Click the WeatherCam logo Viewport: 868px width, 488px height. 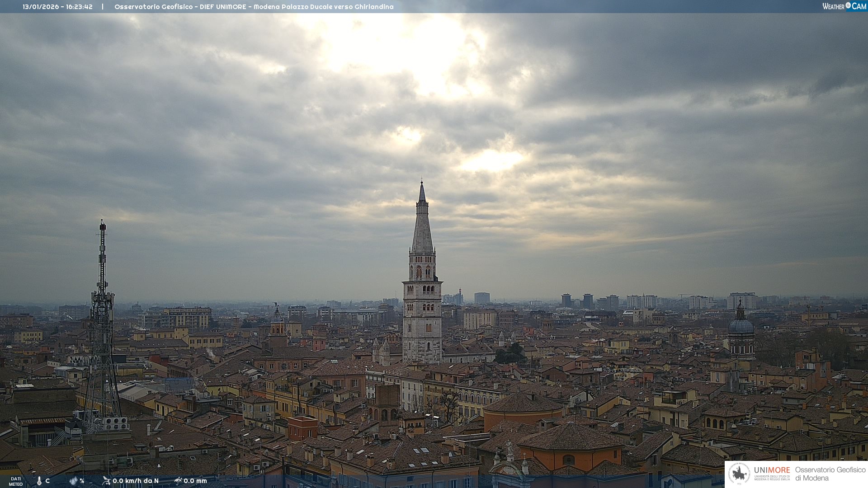(x=844, y=6)
